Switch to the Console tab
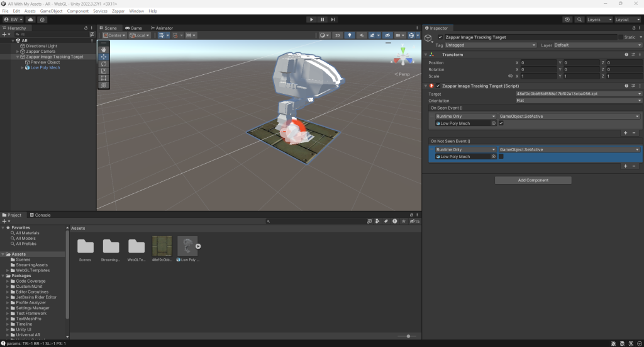The width and height of the screenshot is (644, 347). 43,215
